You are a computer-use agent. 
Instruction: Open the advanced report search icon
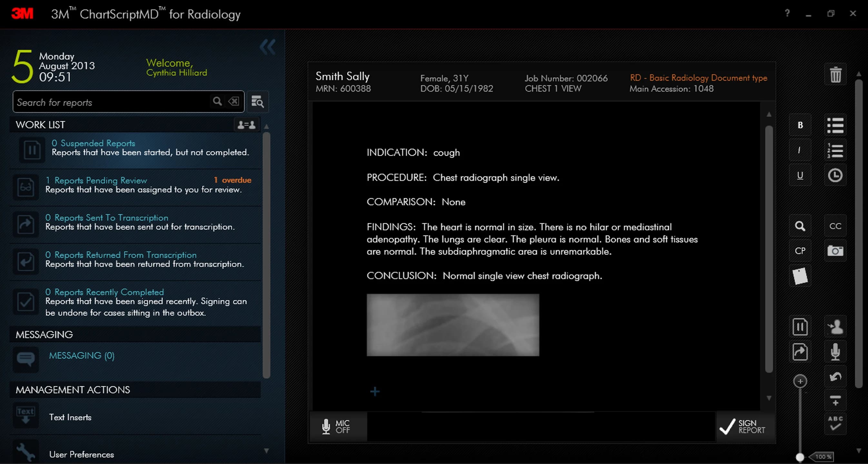pyautogui.click(x=257, y=101)
